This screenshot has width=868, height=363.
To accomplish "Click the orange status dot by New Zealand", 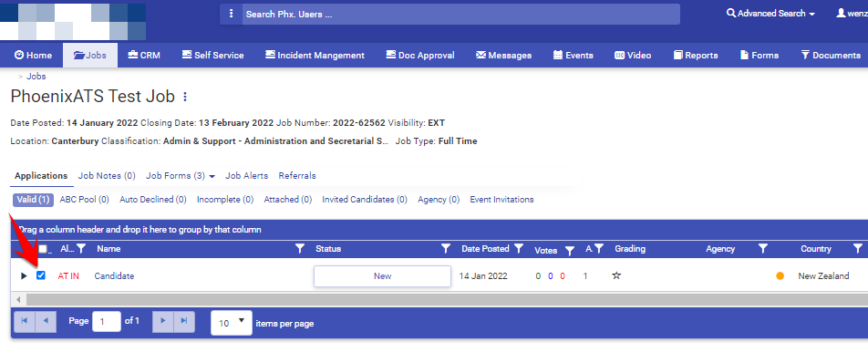I will pos(780,276).
